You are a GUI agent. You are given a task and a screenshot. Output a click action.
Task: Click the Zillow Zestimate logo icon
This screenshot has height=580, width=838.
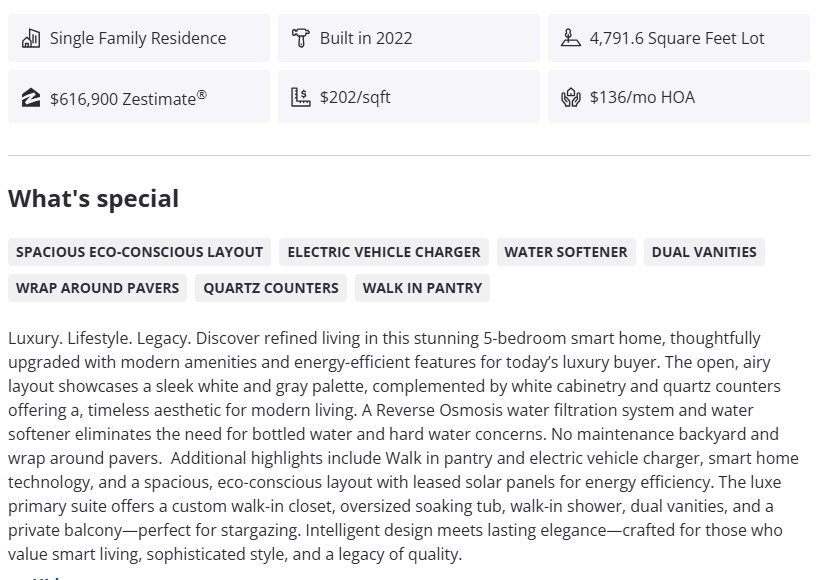[31, 97]
